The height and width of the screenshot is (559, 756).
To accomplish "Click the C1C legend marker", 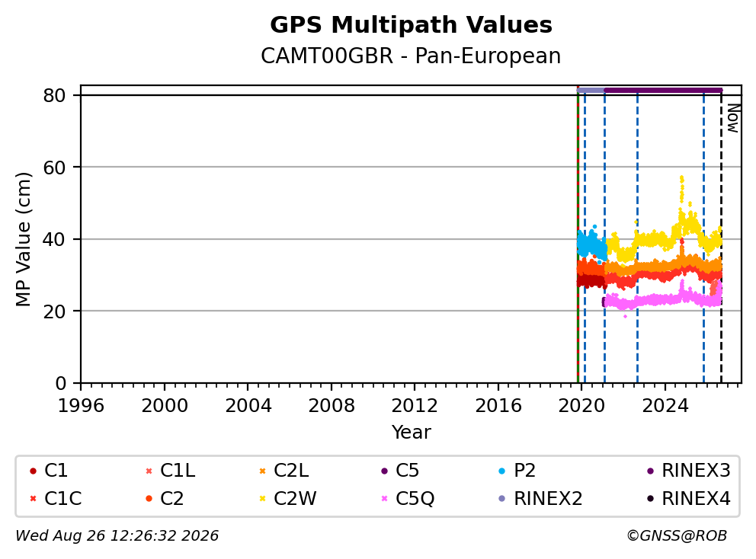I will [x=33, y=499].
